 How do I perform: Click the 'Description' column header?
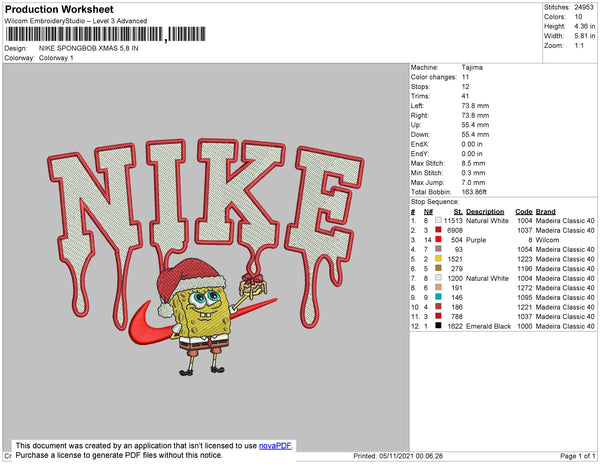(x=485, y=212)
